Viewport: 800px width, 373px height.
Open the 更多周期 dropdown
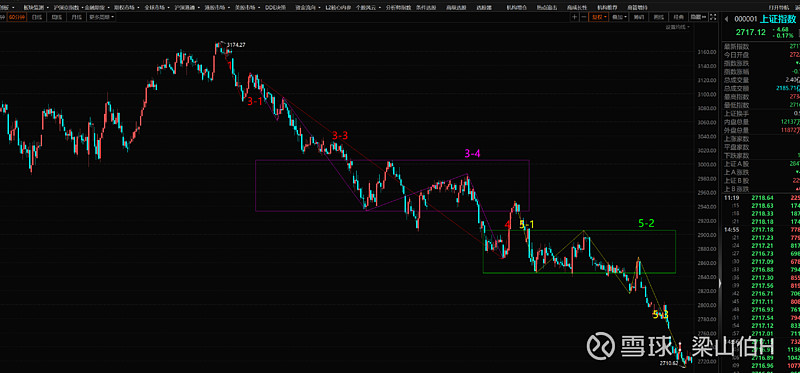(101, 17)
